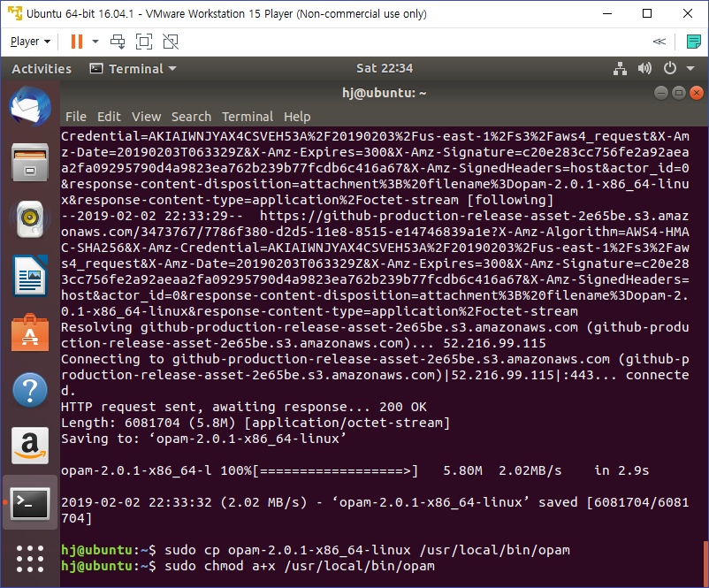Click the power icon in top bar
The image size is (709, 588).
(670, 69)
